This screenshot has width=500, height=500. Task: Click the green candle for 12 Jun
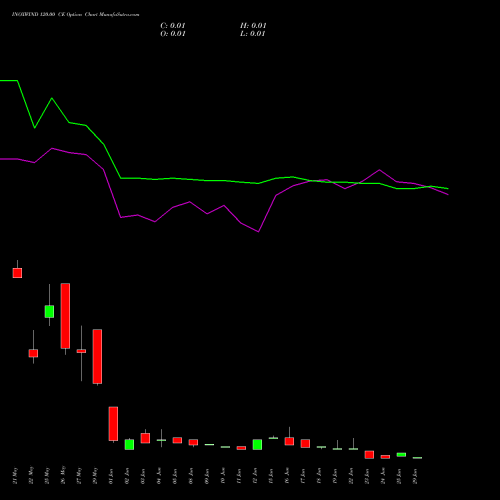point(257,444)
